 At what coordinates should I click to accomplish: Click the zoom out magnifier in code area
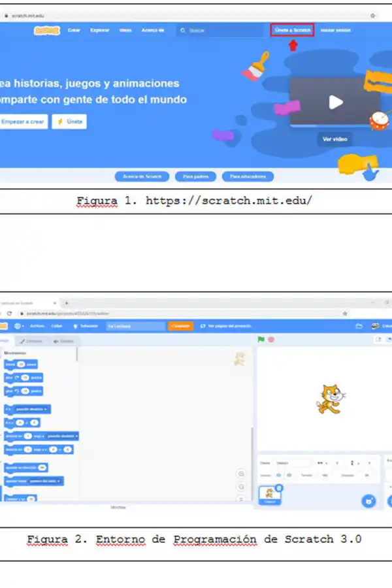241,487
